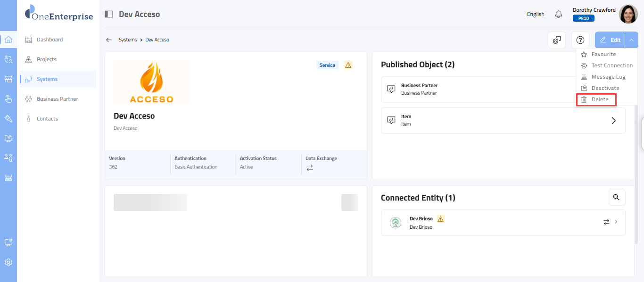
Task: Open the help question mark icon
Action: (x=580, y=40)
